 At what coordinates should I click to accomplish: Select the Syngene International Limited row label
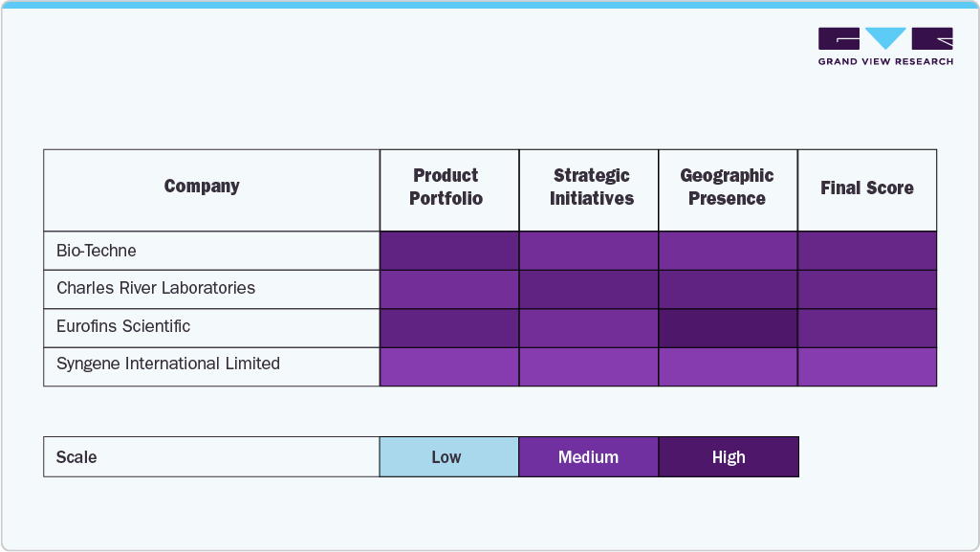point(168,364)
